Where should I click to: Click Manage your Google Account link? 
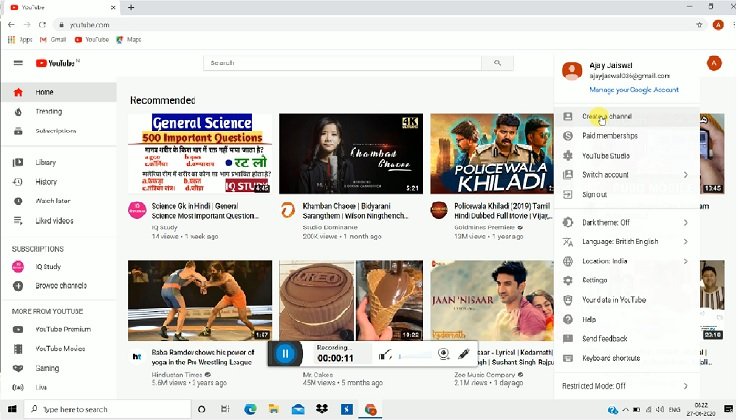[x=634, y=90]
